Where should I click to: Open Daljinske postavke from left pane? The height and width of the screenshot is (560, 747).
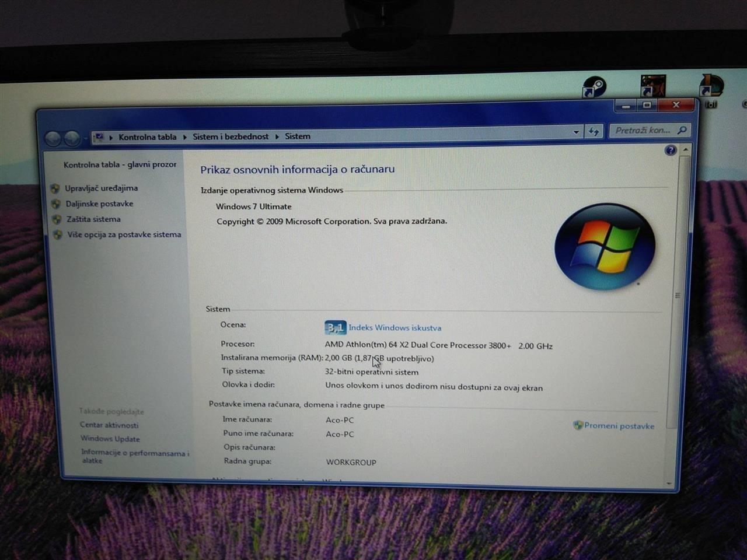pyautogui.click(x=99, y=204)
